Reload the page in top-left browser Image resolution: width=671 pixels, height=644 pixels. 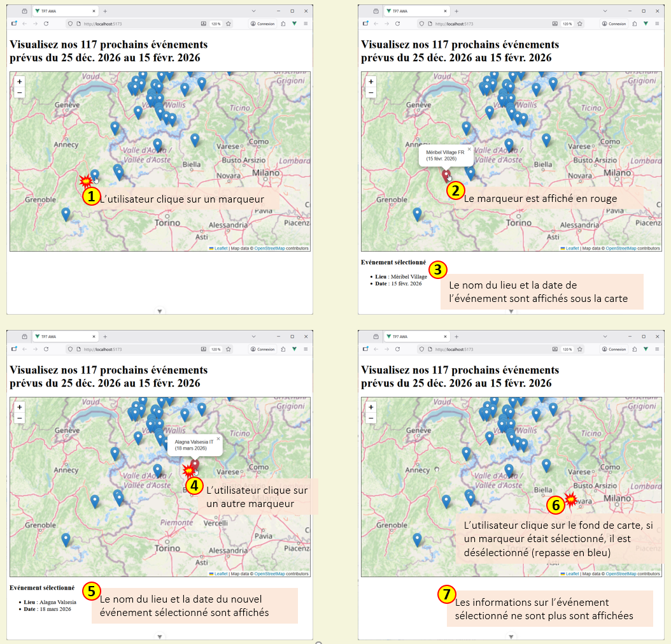(46, 24)
